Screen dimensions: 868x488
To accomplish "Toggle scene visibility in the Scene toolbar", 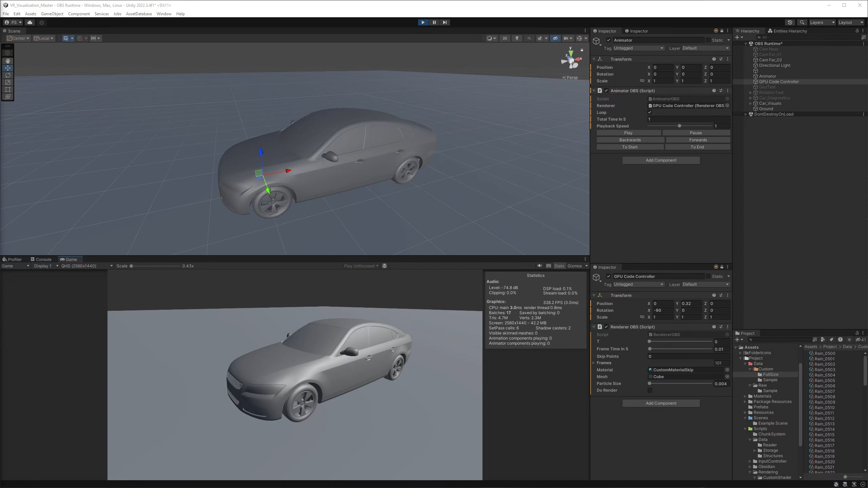I will tap(555, 38).
